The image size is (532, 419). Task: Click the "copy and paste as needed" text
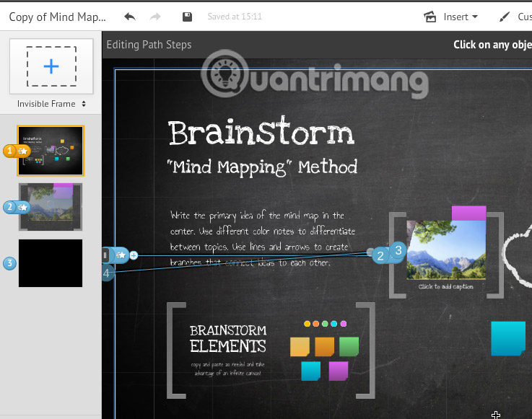227,369
